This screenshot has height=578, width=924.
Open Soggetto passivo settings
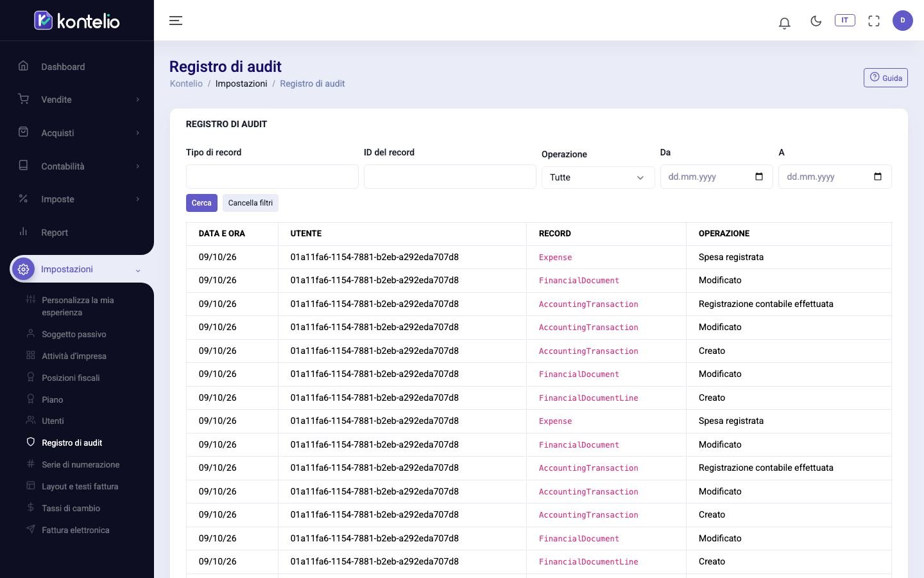(74, 334)
